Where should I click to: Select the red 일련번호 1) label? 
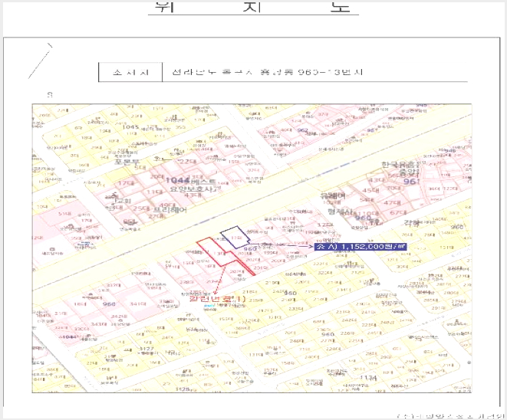(218, 299)
